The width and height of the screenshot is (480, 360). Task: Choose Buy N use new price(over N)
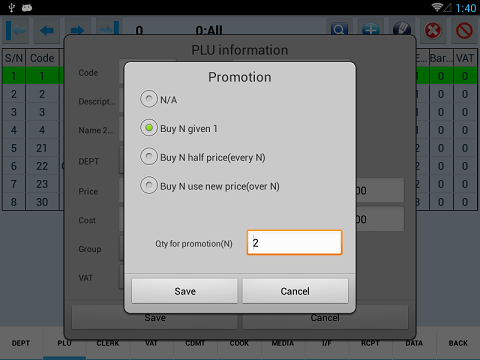tap(149, 185)
